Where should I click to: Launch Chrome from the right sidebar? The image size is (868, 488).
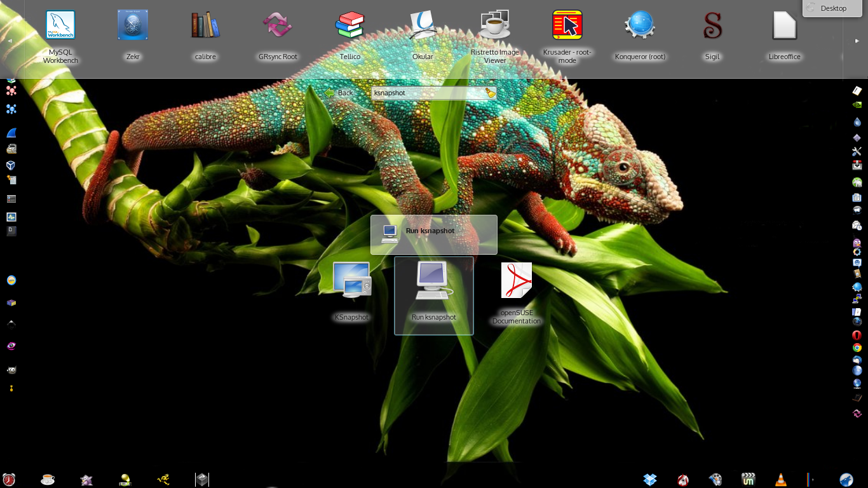tap(857, 348)
